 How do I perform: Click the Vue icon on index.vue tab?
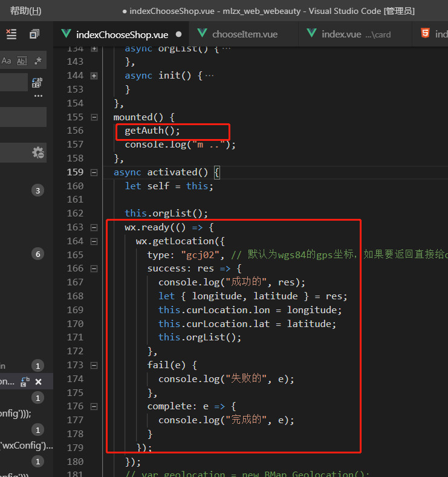click(x=312, y=33)
